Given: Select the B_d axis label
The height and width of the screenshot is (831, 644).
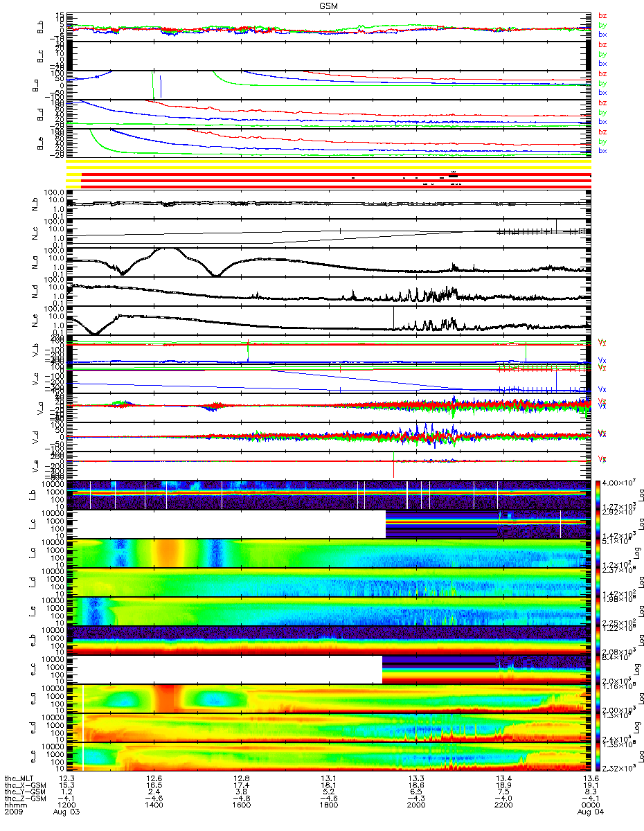Looking at the screenshot, I should point(41,114).
